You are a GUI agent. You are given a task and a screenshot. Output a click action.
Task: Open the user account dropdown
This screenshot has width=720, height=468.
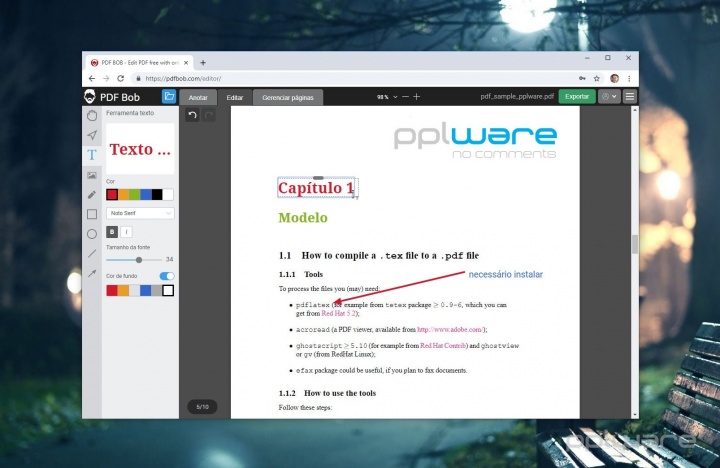(608, 97)
